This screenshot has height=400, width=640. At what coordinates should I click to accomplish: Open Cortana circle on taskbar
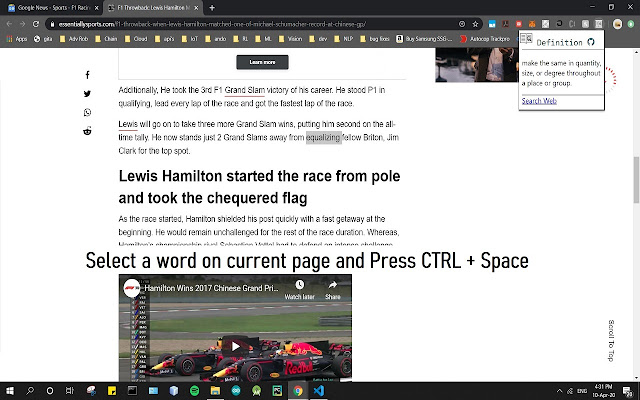50,391
